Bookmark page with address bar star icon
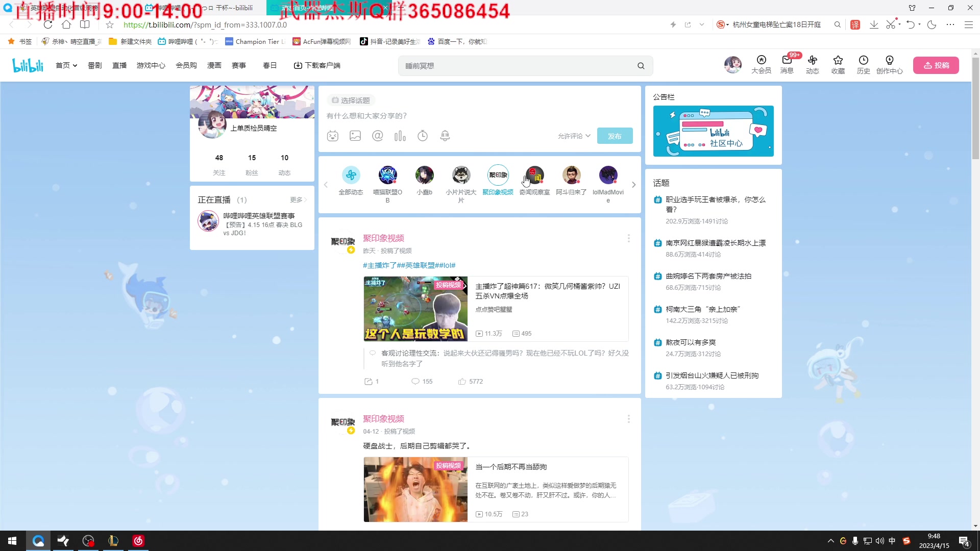This screenshot has height=551, width=980. [x=110, y=24]
